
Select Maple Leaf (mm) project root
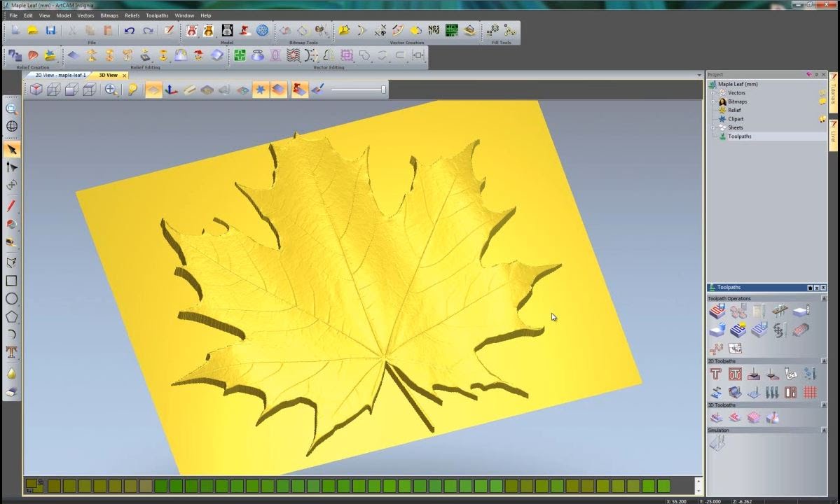coord(738,84)
